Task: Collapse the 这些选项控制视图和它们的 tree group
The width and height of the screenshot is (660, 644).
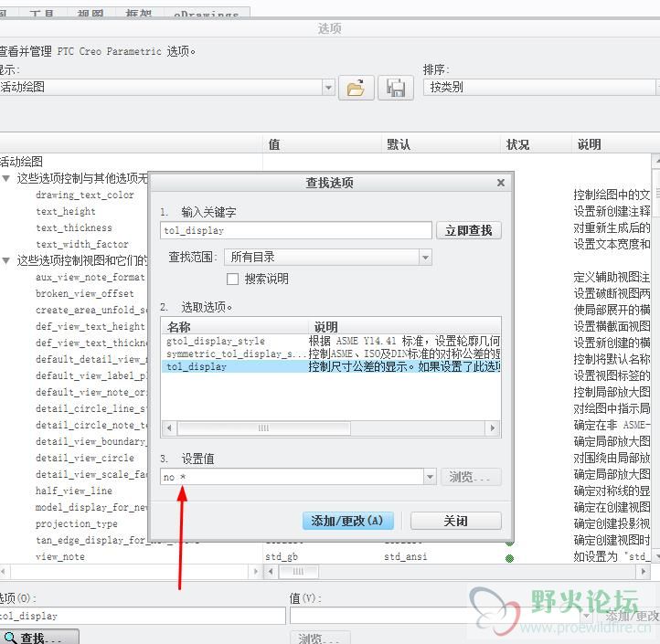Action: [5, 260]
